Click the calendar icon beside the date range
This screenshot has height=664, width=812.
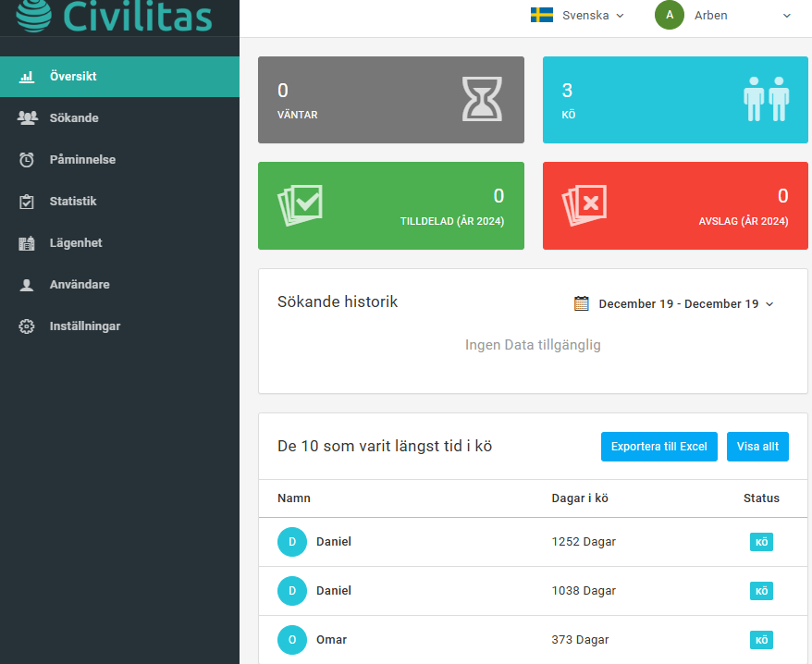[x=582, y=303]
